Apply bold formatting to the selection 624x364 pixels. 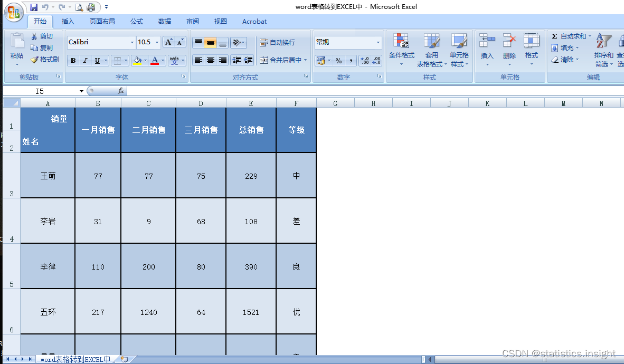(72, 60)
